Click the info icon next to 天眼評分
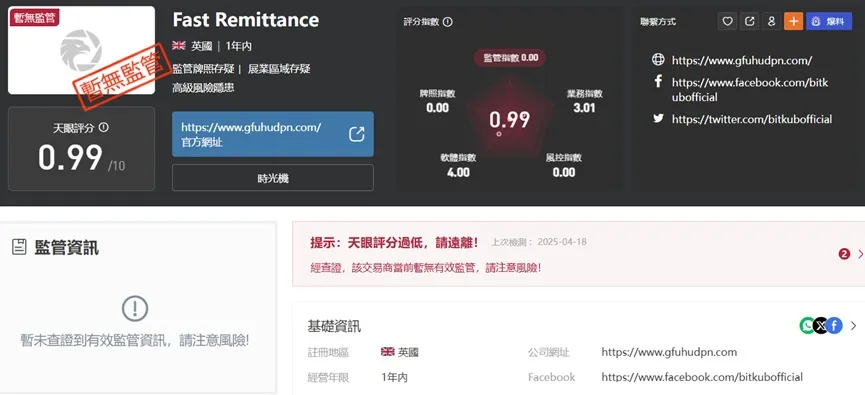Screen dimensions: 865x395 [103, 127]
